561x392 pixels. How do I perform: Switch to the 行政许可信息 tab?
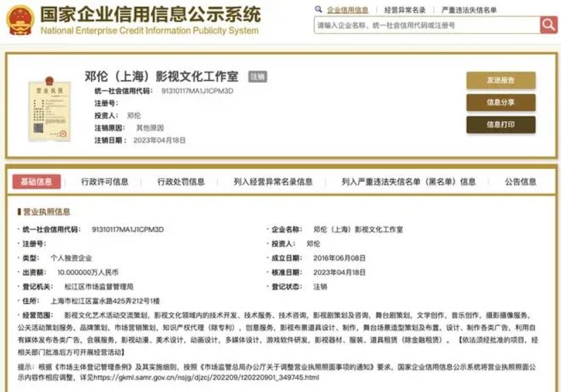click(x=105, y=181)
